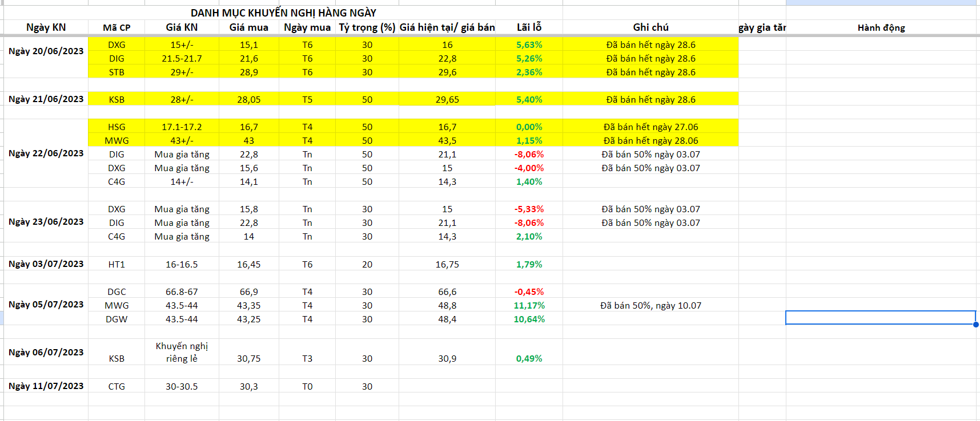
Task: Click the profit cell "5,63%"
Action: coord(529,44)
